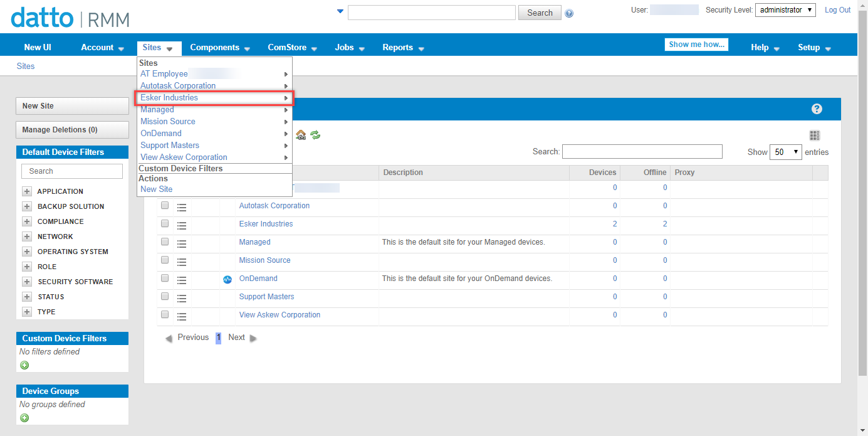Choose New Site under Actions in Sites menu

[156, 189]
